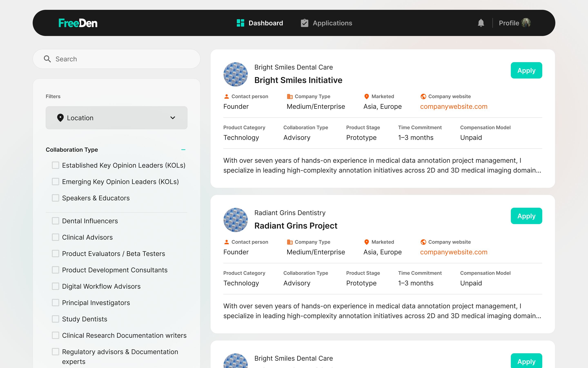The image size is (588, 368).
Task: Open the Location dropdown
Action: 116,118
